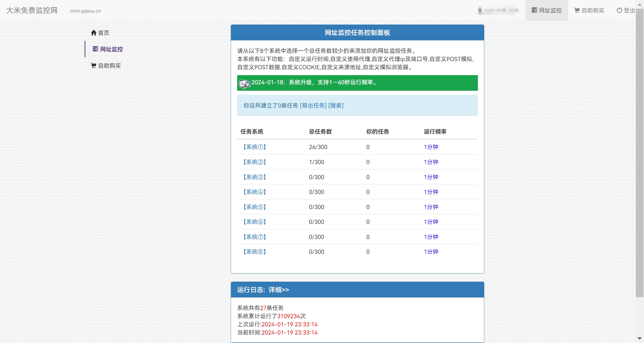Open the 大米免费监控网 site title
The image size is (644, 343).
tap(32, 10)
